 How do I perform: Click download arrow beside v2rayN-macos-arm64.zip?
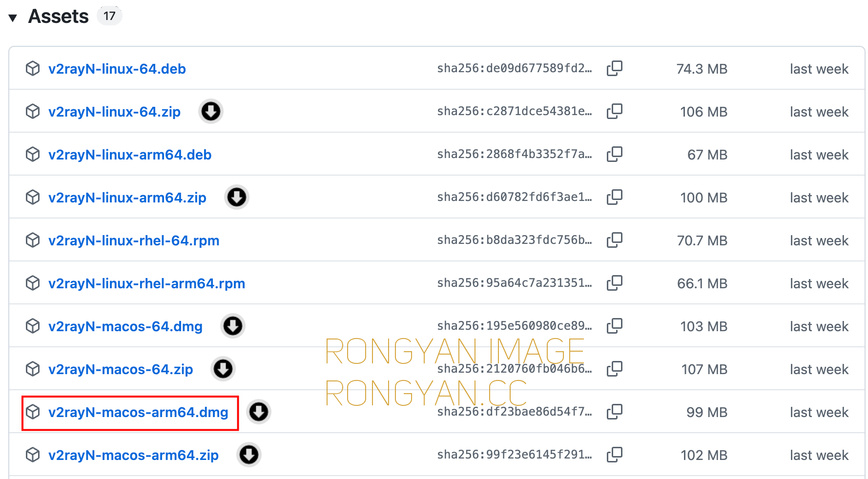click(249, 455)
